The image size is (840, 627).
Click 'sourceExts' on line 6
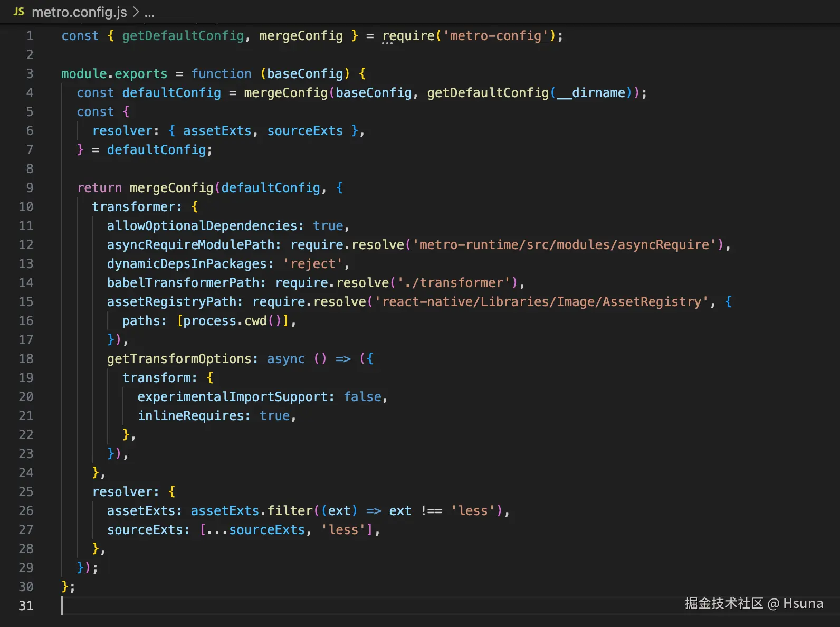click(305, 131)
